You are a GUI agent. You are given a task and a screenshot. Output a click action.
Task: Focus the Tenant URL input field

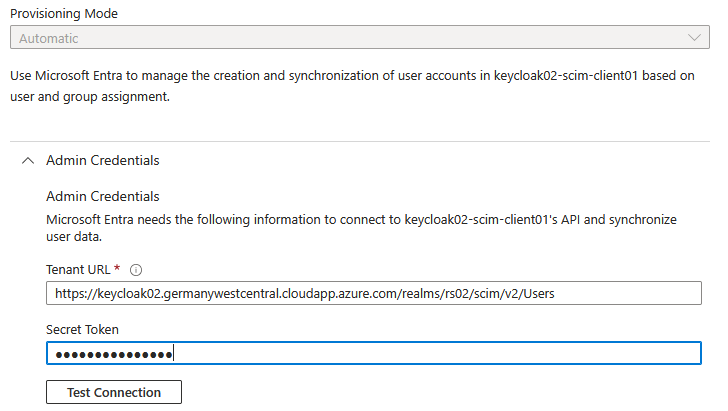point(373,293)
